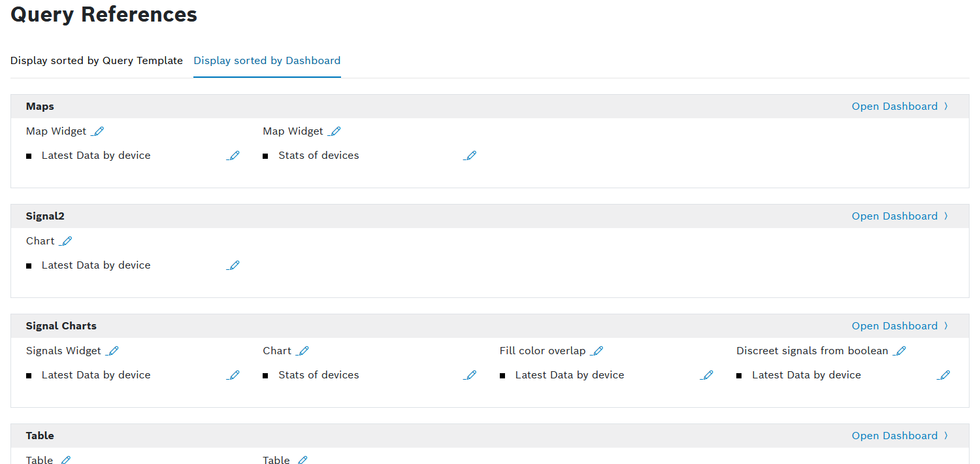
Task: Edit the Map Widget using Latest Data by device
Action: tap(98, 131)
